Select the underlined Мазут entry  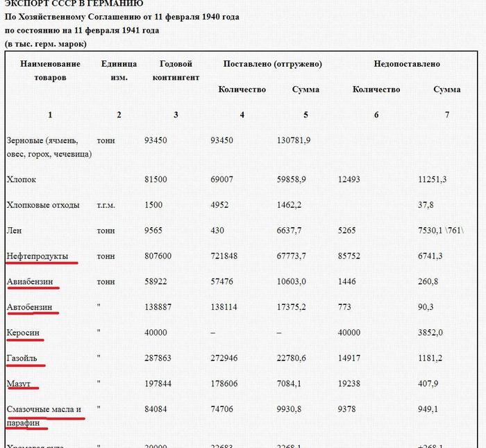click(19, 383)
